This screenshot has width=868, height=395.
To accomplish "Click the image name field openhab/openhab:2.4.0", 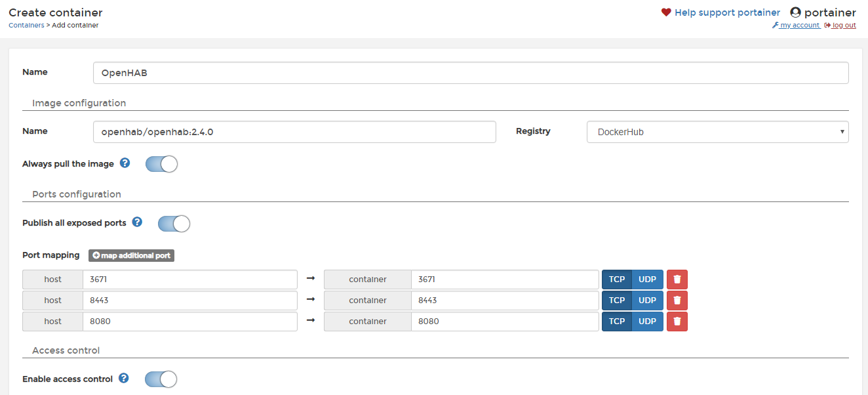I will coord(294,132).
